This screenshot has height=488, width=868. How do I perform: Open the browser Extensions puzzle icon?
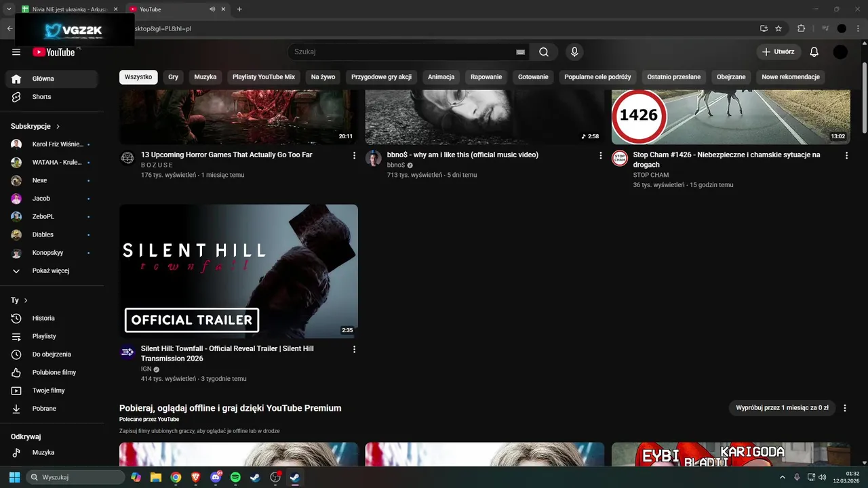click(x=801, y=28)
